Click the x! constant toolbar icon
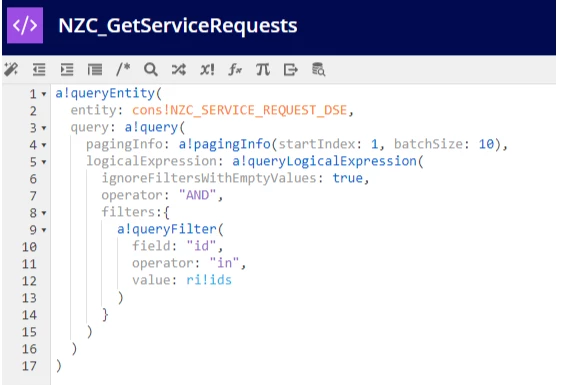 [207, 69]
